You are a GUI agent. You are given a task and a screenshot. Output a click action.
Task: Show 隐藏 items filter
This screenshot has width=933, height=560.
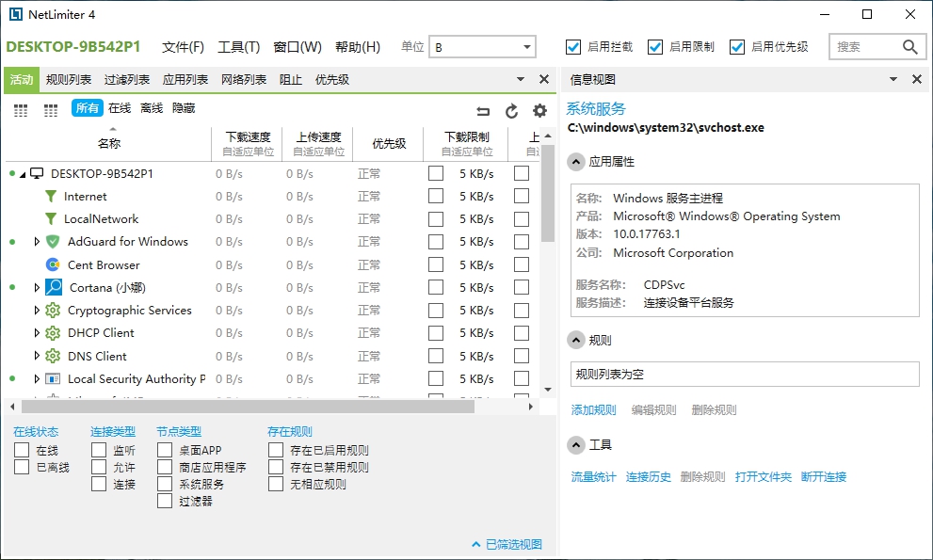pos(184,107)
